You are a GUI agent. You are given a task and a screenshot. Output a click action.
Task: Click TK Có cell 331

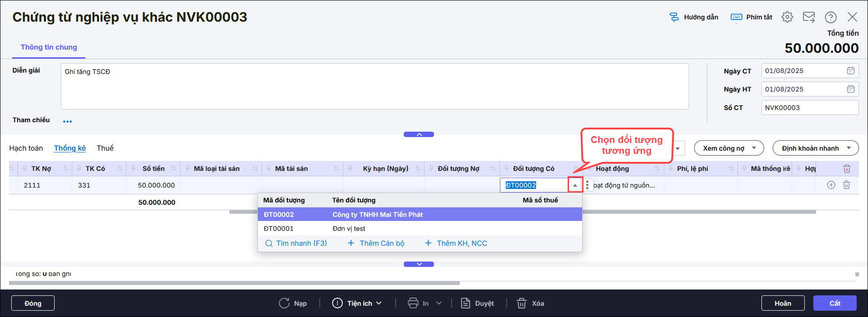pyautogui.click(x=99, y=185)
